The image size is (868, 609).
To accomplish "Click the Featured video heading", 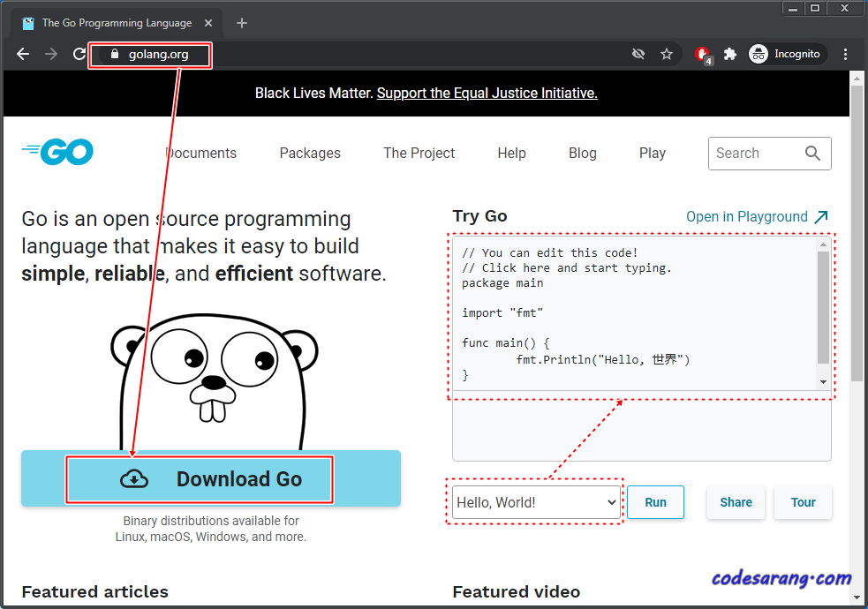I will [516, 591].
